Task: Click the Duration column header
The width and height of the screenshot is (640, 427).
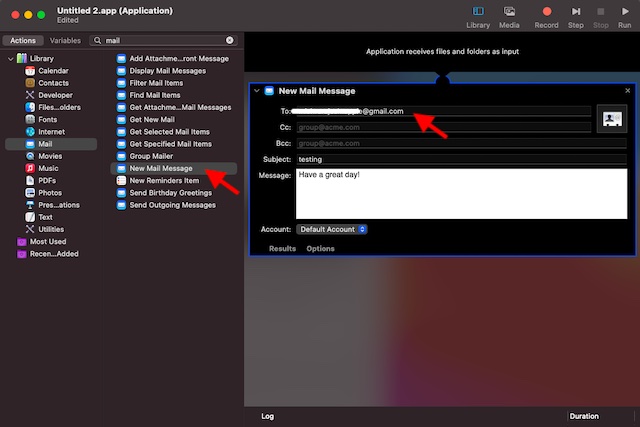Action: point(584,416)
